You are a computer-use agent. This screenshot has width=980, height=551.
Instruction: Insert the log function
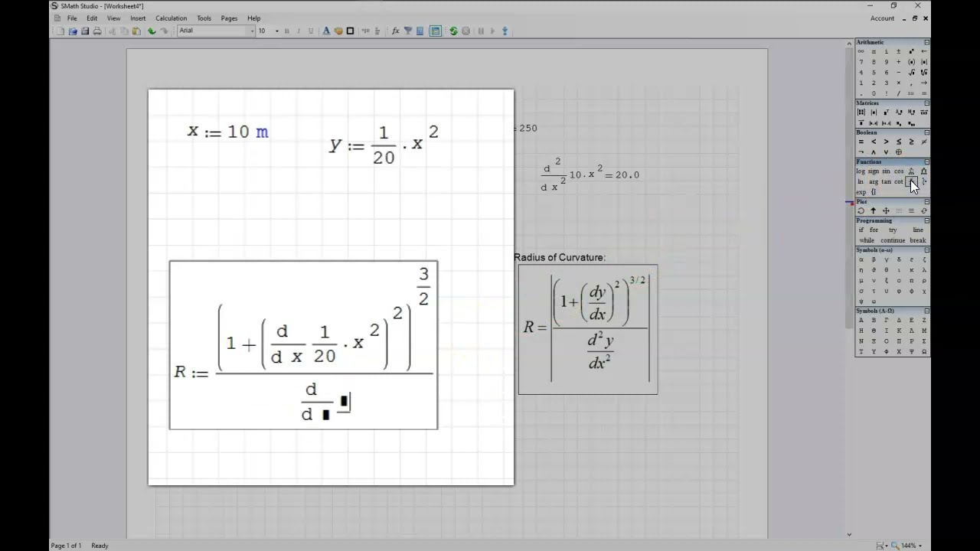point(861,171)
